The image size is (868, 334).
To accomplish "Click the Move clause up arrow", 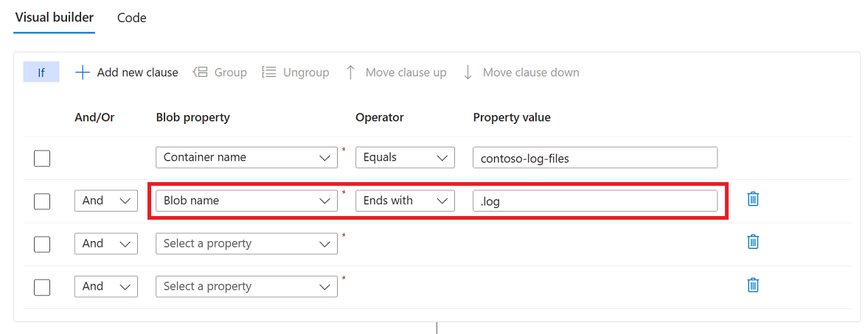I will tap(350, 72).
